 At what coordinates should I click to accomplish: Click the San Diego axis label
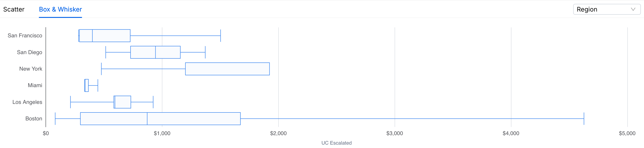[30, 52]
